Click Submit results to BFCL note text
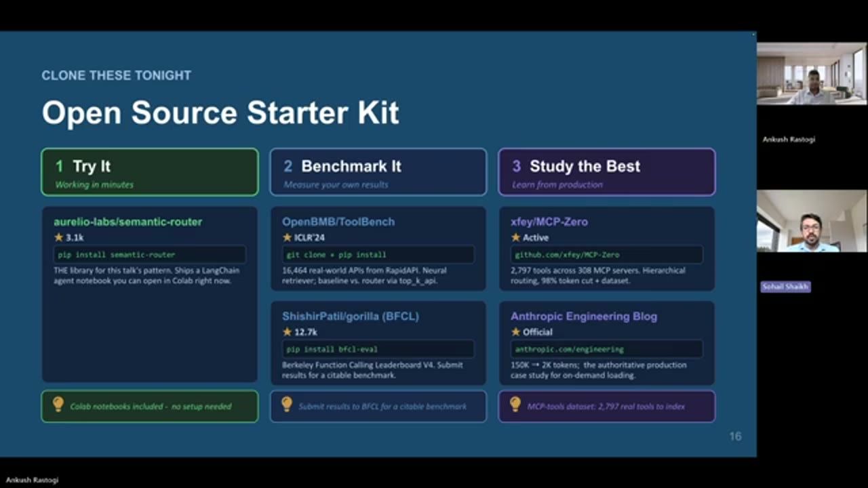 (x=382, y=407)
